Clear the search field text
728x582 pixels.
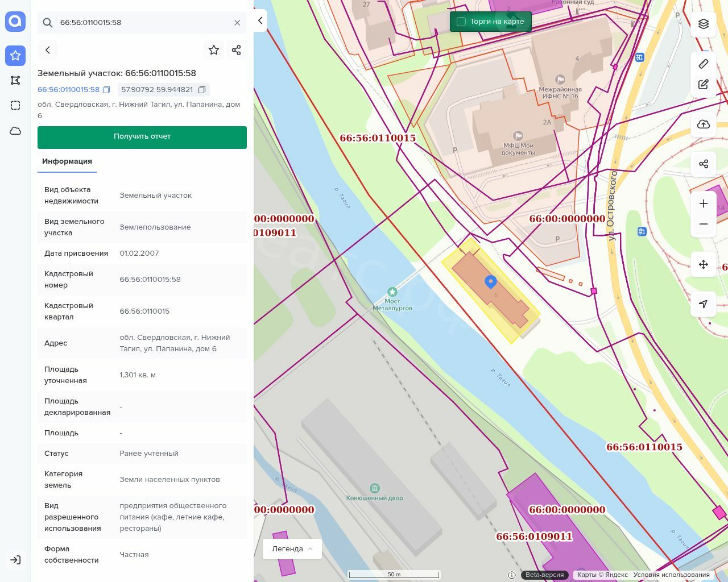237,23
